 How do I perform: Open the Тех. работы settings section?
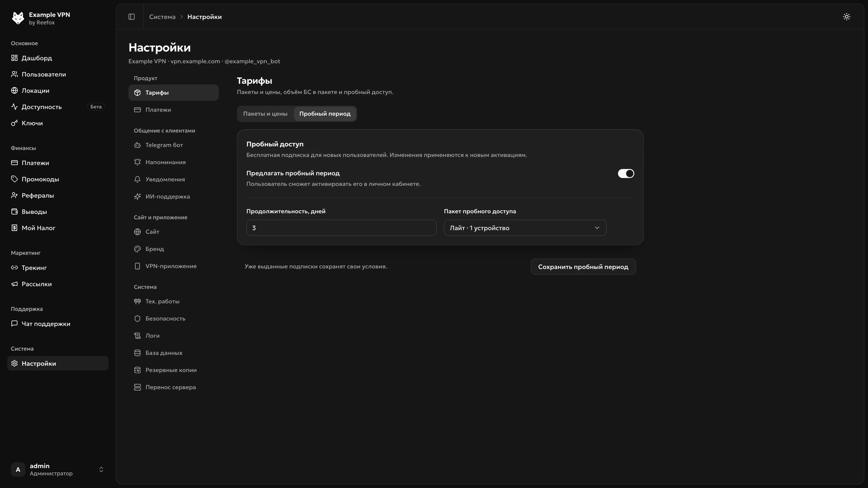click(x=174, y=302)
